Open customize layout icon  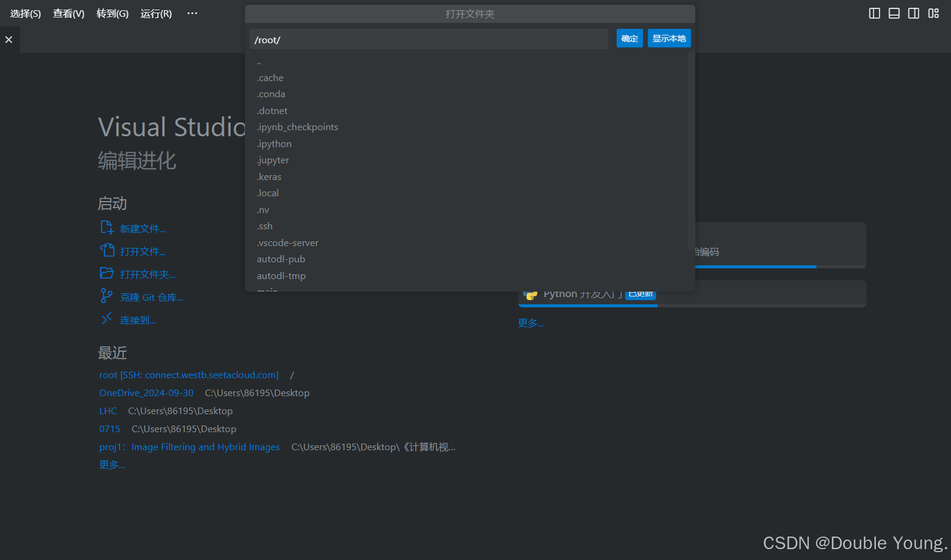pos(934,13)
